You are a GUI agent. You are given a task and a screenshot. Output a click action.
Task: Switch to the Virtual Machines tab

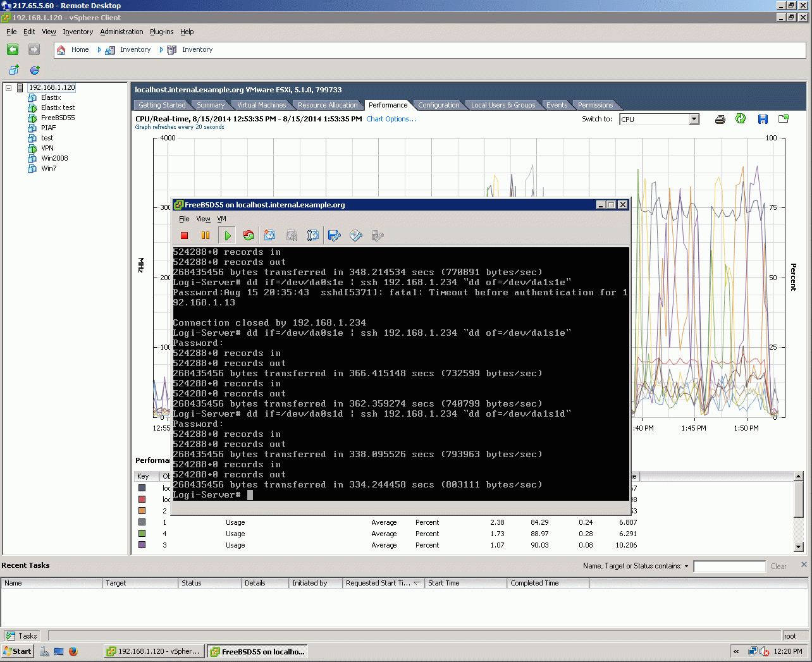click(261, 105)
